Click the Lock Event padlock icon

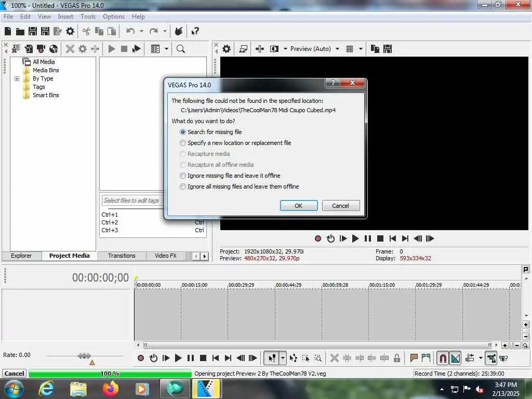click(396, 358)
